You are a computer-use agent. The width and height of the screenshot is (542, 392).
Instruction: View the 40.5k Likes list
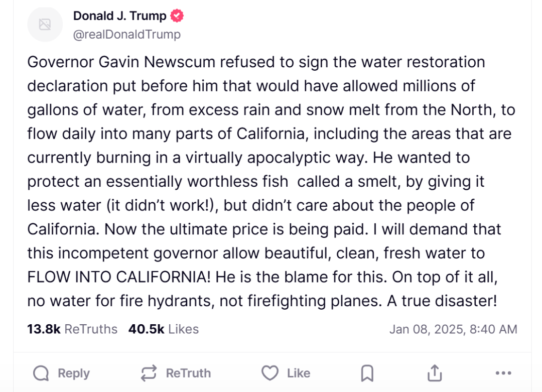(x=164, y=329)
